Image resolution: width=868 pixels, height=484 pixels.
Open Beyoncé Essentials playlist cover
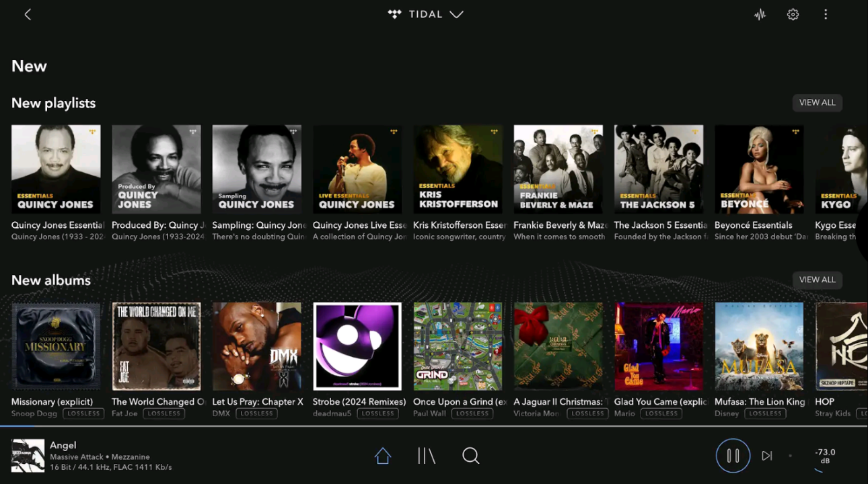(759, 169)
